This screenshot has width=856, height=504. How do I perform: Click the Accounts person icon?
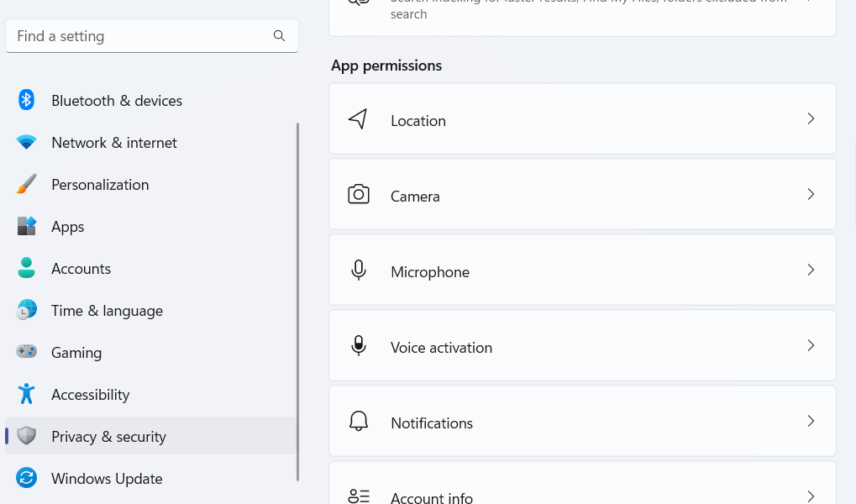pos(26,268)
